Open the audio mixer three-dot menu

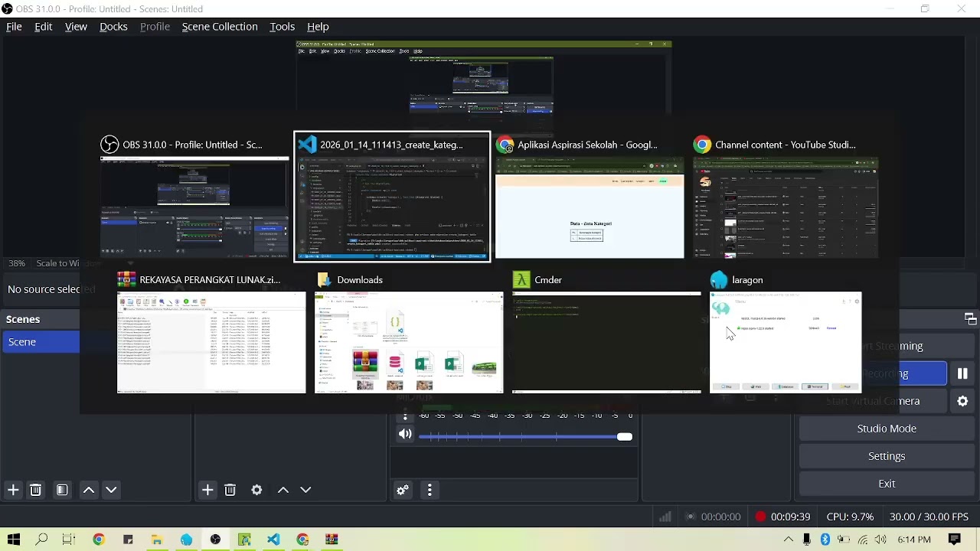(x=430, y=490)
